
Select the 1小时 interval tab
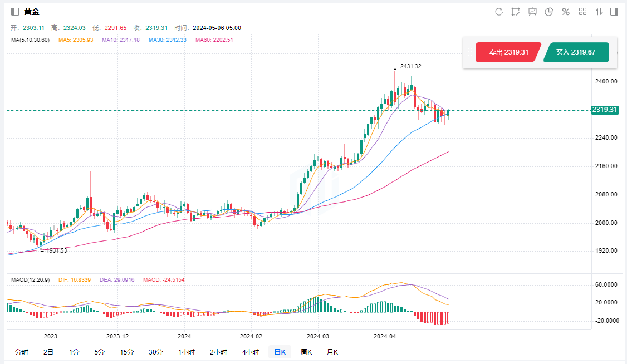coord(186,352)
